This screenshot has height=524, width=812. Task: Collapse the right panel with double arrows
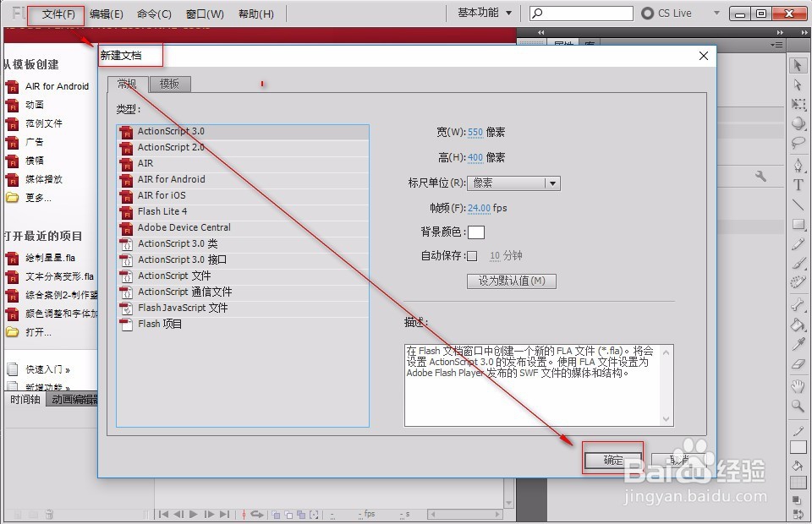point(780,32)
